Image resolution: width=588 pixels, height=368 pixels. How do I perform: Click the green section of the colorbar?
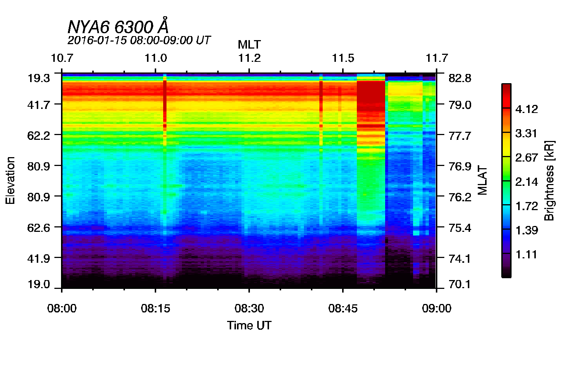[x=506, y=180]
